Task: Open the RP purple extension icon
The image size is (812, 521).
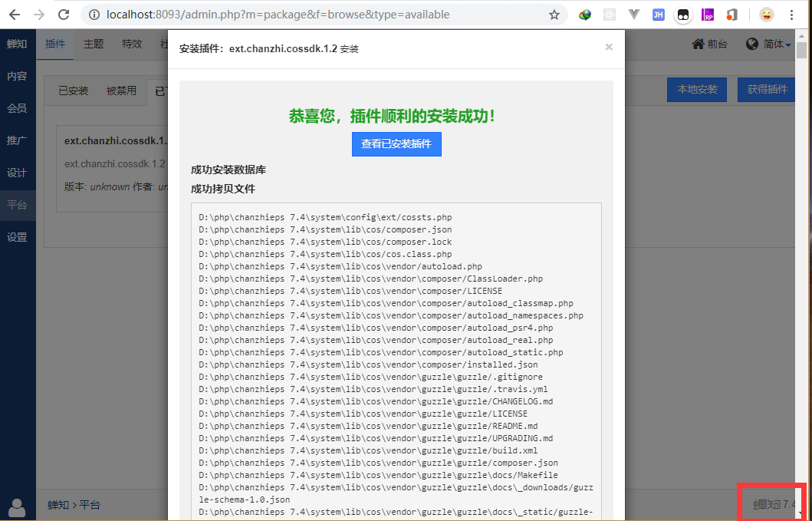Action: click(x=708, y=15)
